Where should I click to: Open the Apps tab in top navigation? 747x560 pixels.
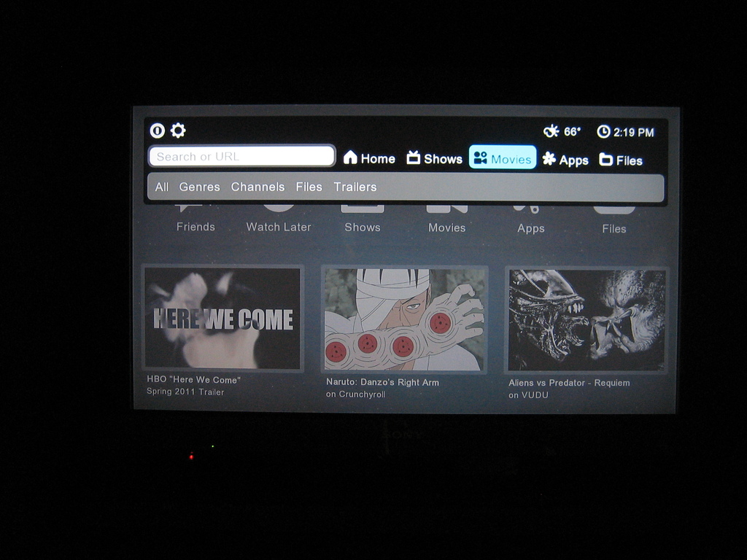(x=565, y=160)
